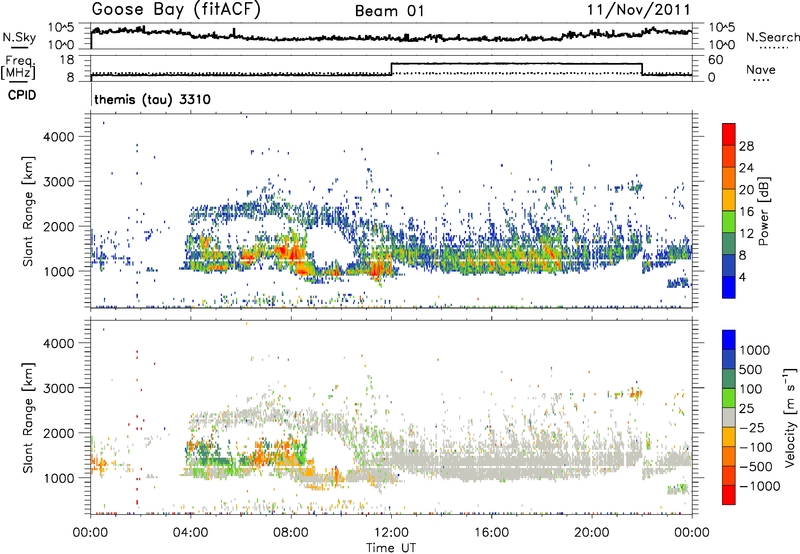
Task: Click the "Power [dB]" colorbar title
Action: click(x=764, y=211)
